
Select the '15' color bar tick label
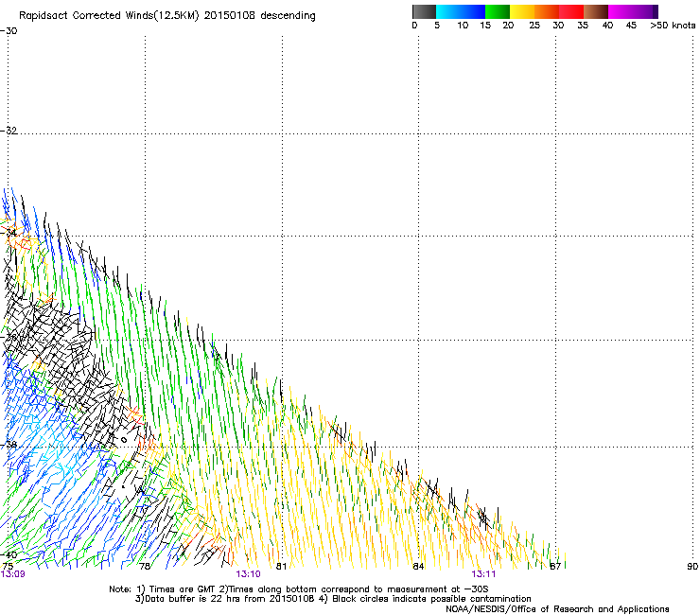pyautogui.click(x=485, y=26)
